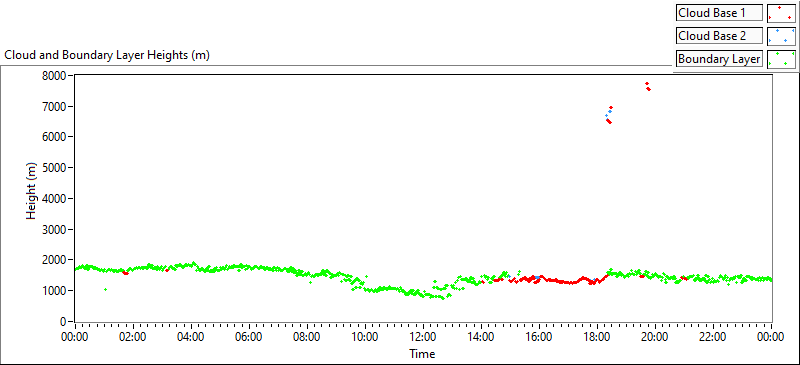The image size is (800, 365).
Task: Open the Boundary Layer green plot sample
Action: (781, 59)
